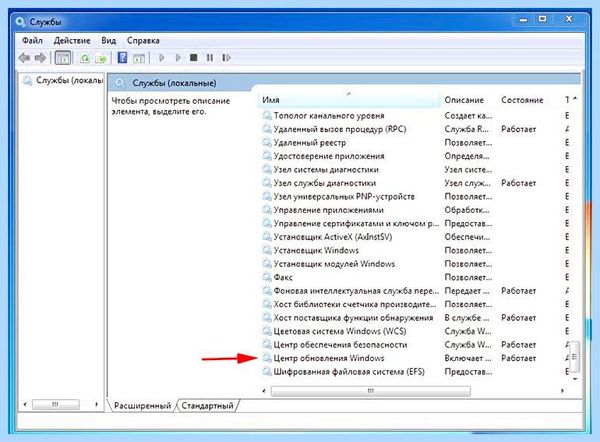Select the Узел службы диагностики service

point(324,183)
